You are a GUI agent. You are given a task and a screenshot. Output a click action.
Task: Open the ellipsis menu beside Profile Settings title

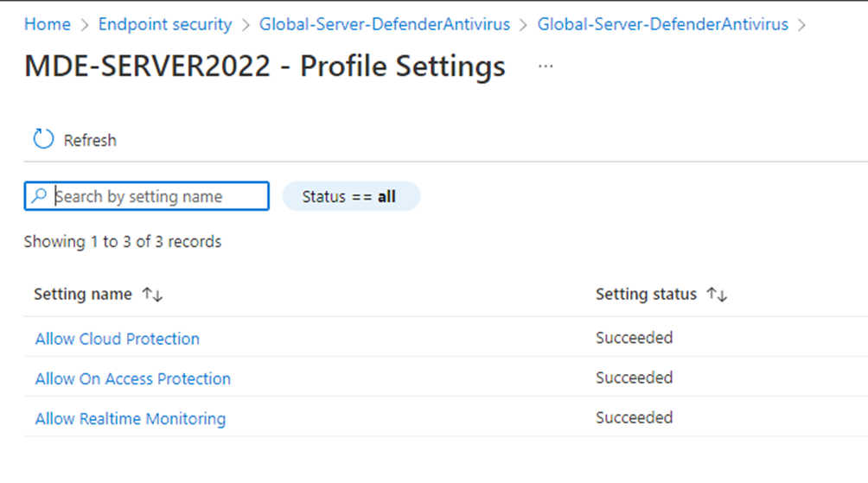click(546, 67)
